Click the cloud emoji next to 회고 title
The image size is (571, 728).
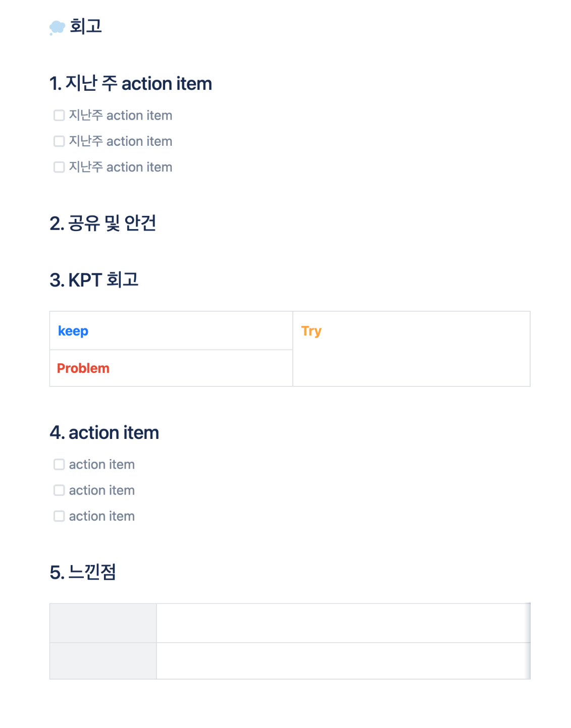57,27
